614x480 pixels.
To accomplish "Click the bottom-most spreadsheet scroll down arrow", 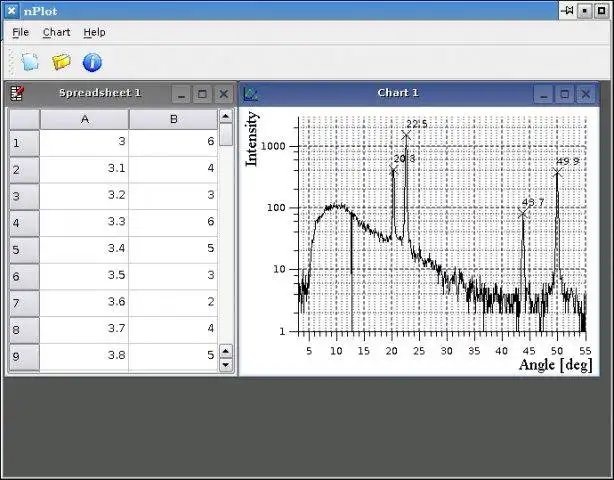I will (x=226, y=365).
